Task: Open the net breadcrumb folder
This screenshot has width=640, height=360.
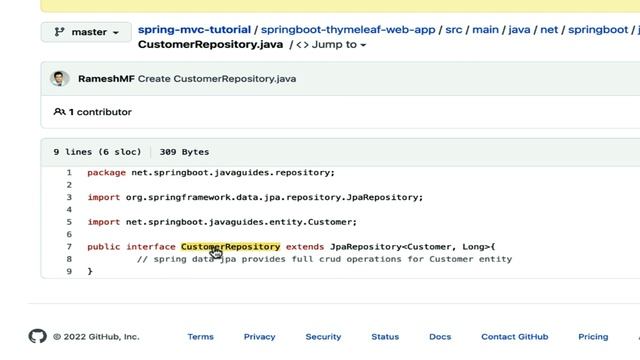Action: (x=549, y=30)
